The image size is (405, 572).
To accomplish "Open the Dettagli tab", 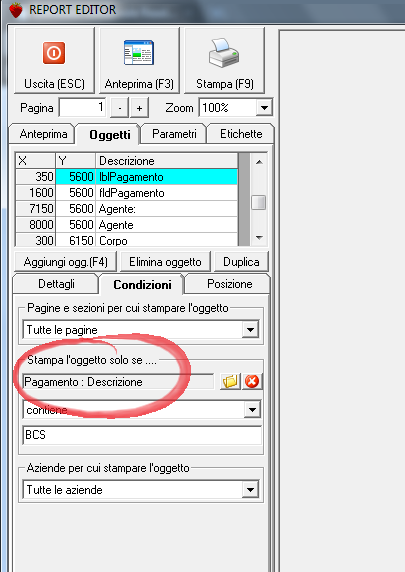I will click(x=56, y=284).
